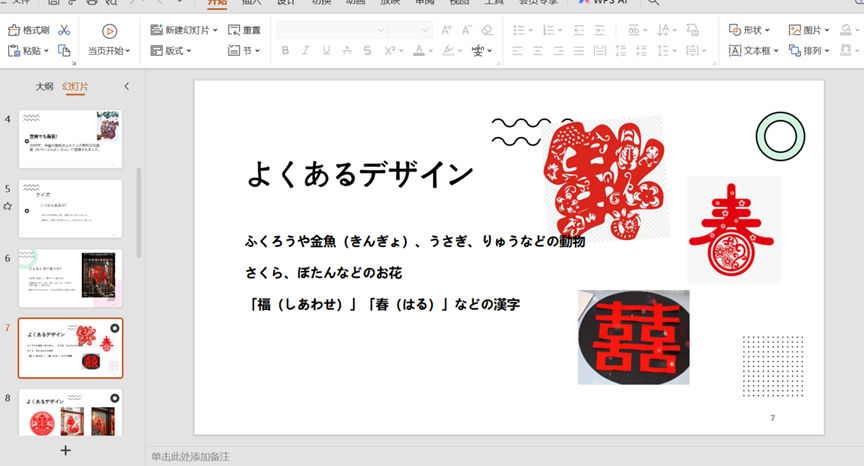Open the 节 section dropdown
The width and height of the screenshot is (864, 466).
[x=244, y=51]
